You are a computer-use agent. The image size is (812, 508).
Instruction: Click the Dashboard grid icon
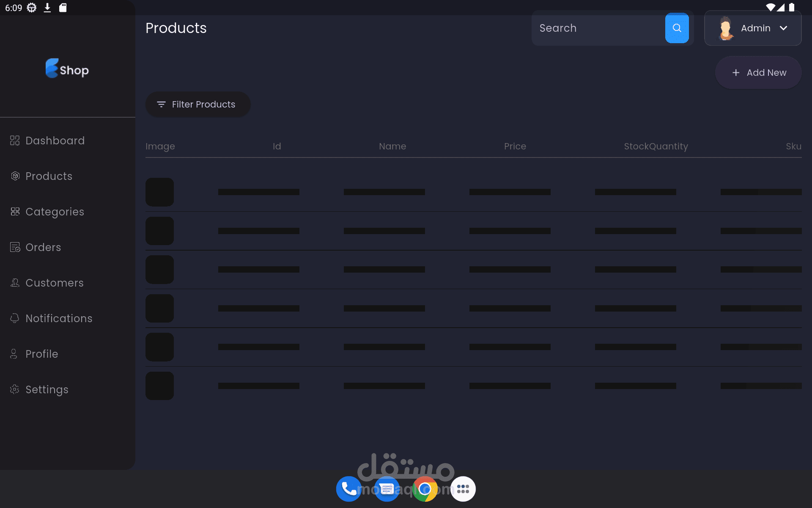coord(15,141)
